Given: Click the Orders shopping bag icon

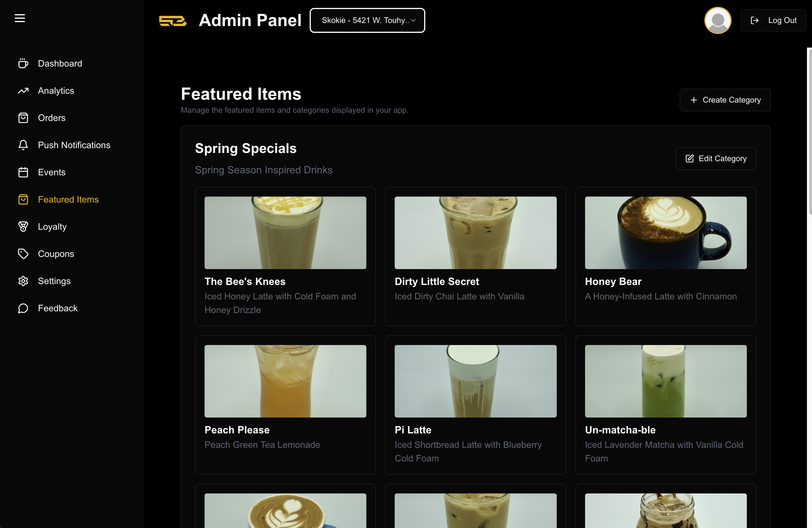Looking at the screenshot, I should pyautogui.click(x=23, y=118).
